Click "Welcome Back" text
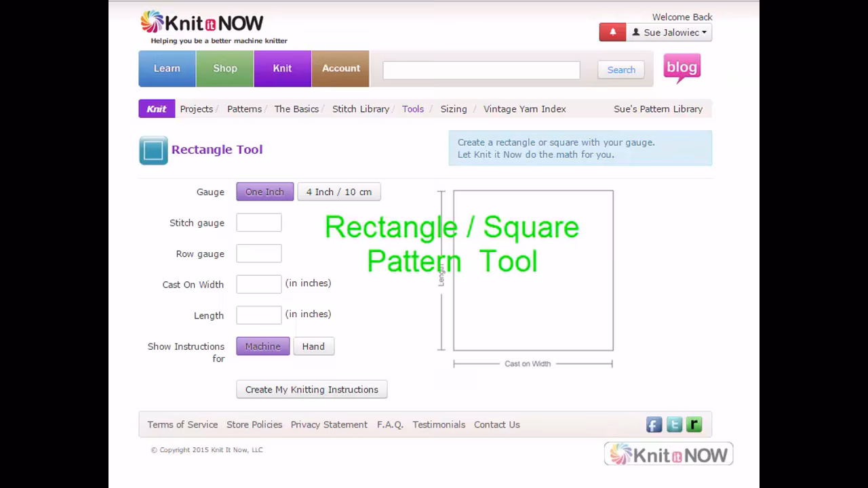The height and width of the screenshot is (488, 868). (x=682, y=17)
